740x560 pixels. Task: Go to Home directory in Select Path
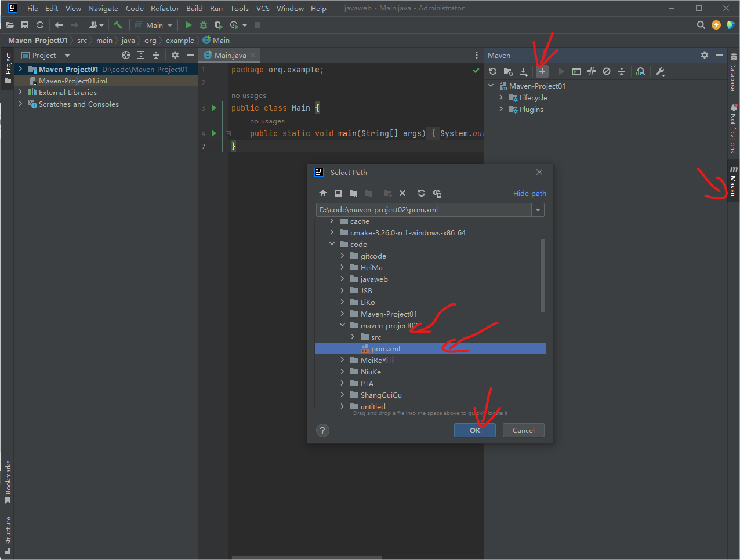click(323, 193)
